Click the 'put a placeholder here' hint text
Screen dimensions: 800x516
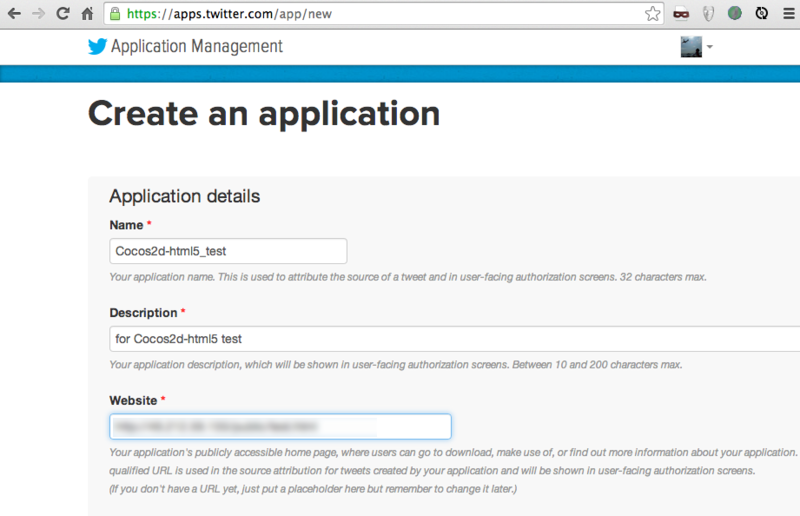[314, 489]
